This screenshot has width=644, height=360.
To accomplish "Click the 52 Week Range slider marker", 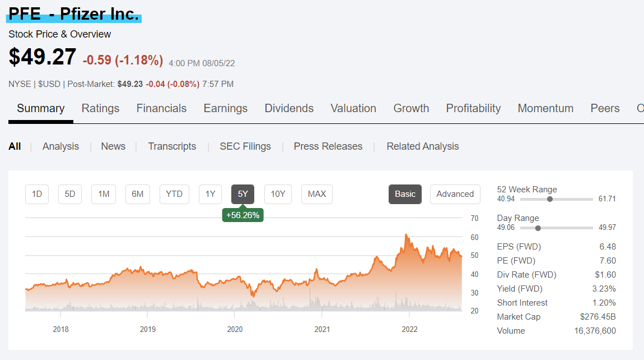I will [549, 199].
